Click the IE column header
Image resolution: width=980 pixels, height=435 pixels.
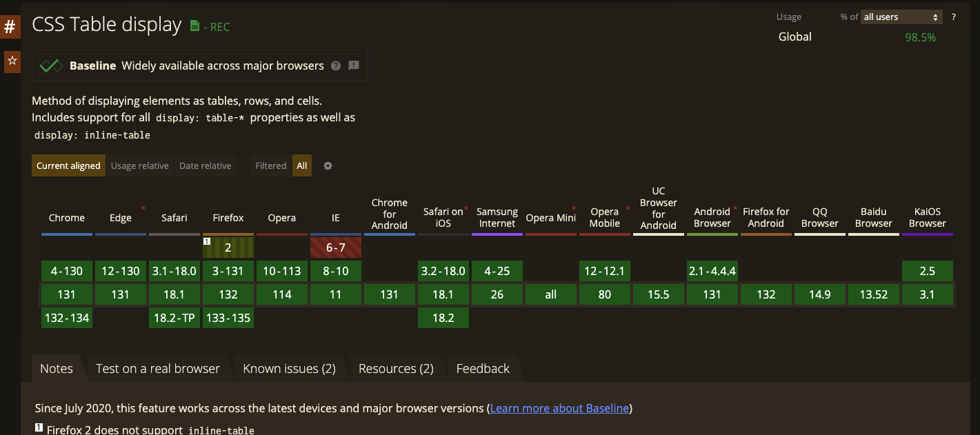tap(336, 218)
